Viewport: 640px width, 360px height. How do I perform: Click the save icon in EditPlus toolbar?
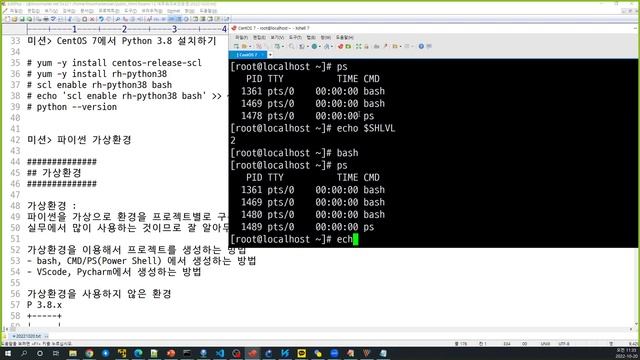coord(22,19)
